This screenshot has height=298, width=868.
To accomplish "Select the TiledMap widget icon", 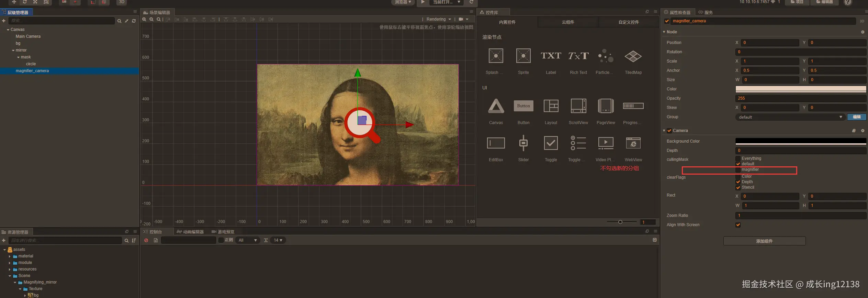I will pos(633,56).
